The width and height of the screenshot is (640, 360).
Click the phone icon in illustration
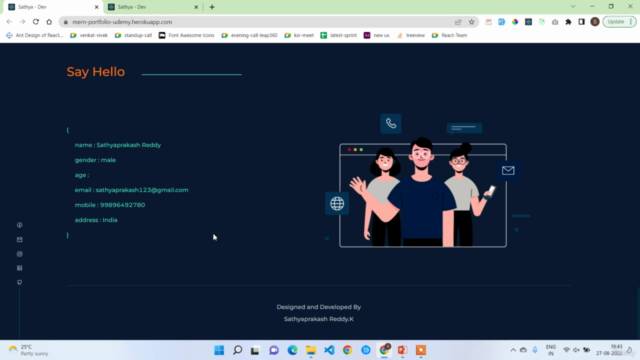coord(391,123)
